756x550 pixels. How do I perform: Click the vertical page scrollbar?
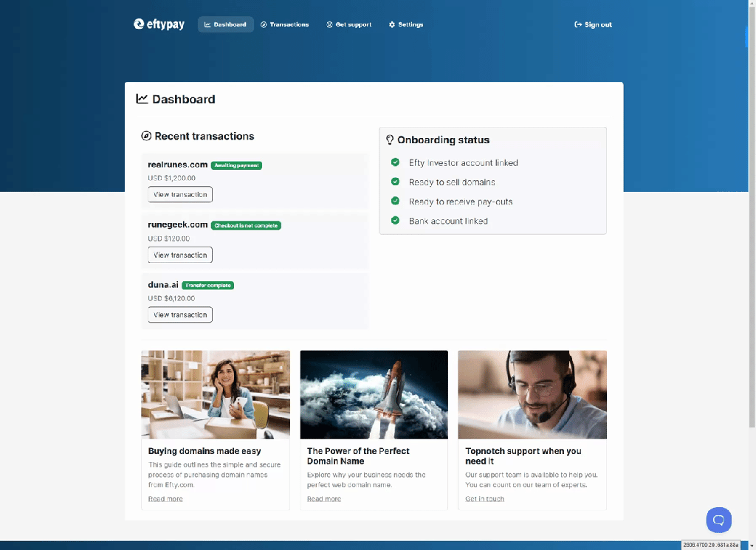[x=752, y=217]
